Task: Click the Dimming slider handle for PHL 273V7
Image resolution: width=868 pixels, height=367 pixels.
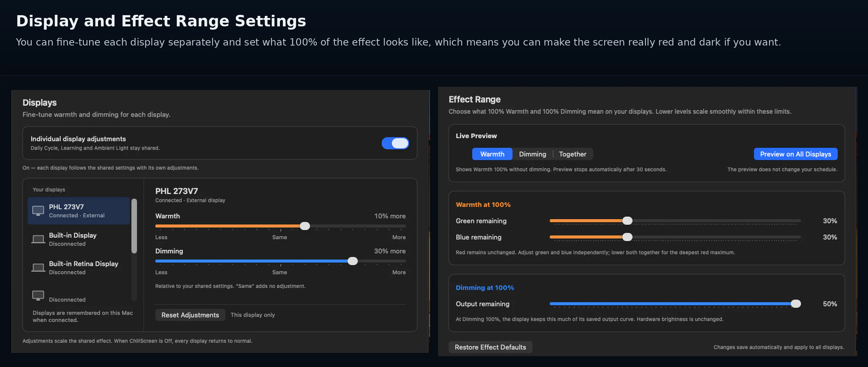Action: pyautogui.click(x=353, y=261)
